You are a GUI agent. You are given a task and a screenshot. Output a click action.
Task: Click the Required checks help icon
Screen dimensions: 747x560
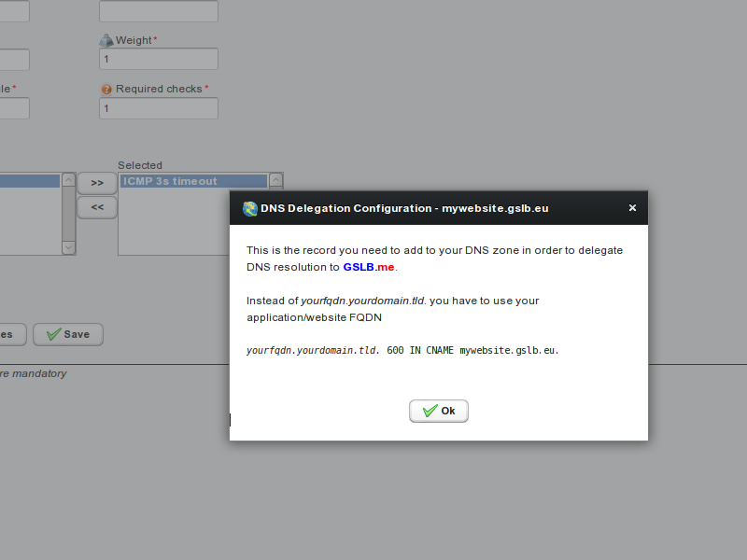(106, 89)
